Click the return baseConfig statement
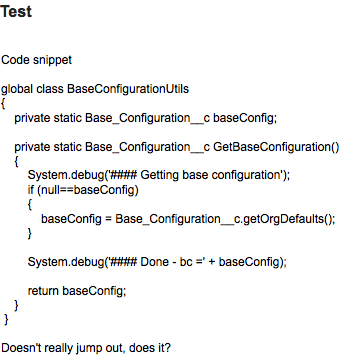Screen dimensions: 361x362 [77, 291]
